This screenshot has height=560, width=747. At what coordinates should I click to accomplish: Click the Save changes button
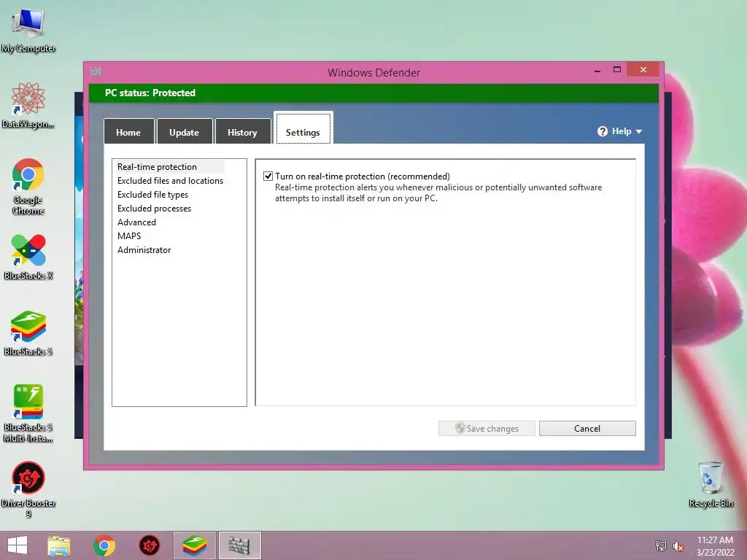pyautogui.click(x=487, y=428)
